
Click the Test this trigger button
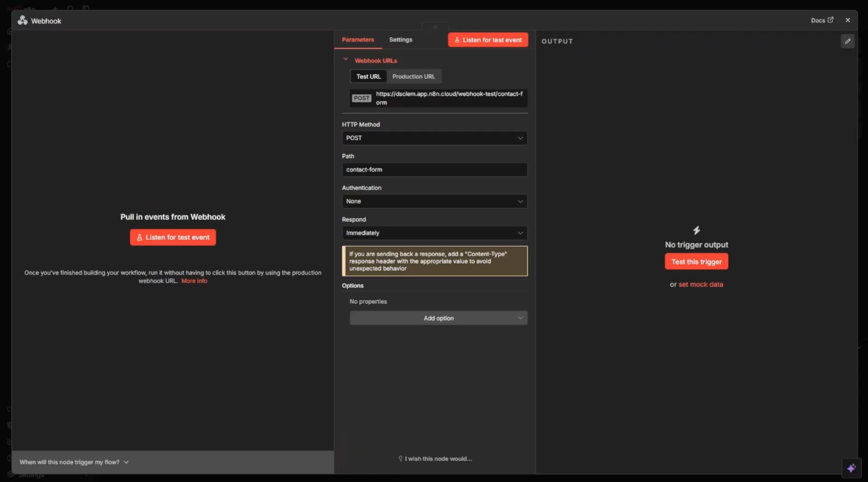[x=697, y=261]
